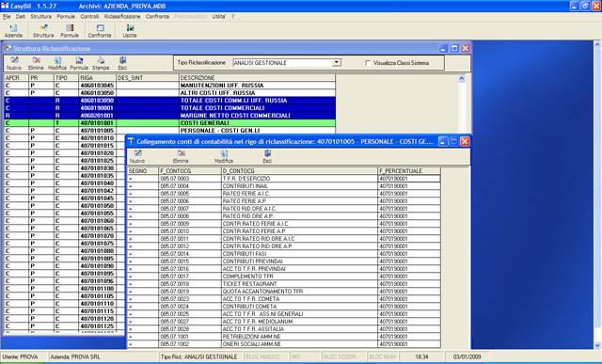Click Modifica in Collegamento conti window

pyautogui.click(x=224, y=157)
